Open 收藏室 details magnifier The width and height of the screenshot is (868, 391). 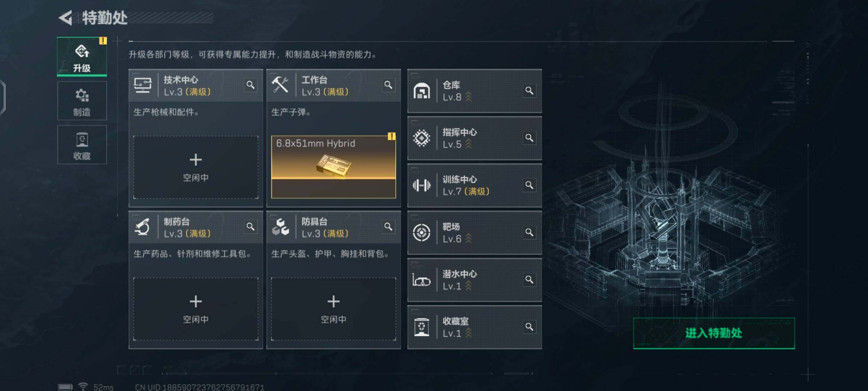pos(529,327)
